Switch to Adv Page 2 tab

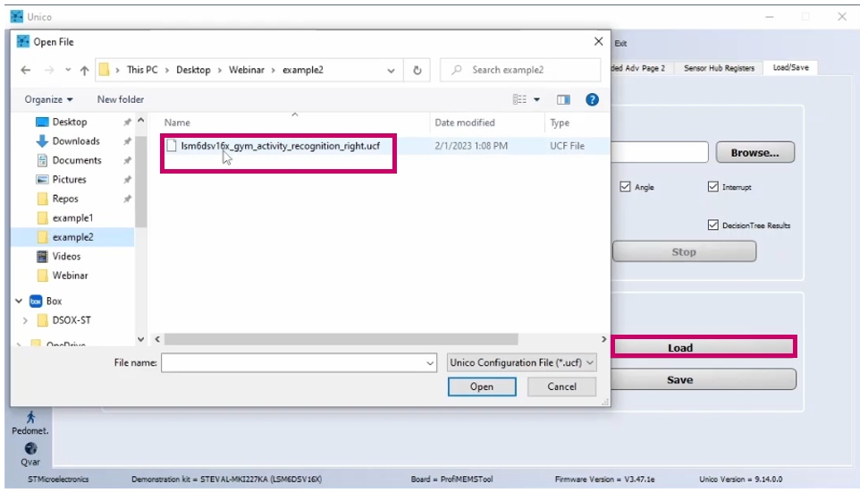[x=640, y=68]
